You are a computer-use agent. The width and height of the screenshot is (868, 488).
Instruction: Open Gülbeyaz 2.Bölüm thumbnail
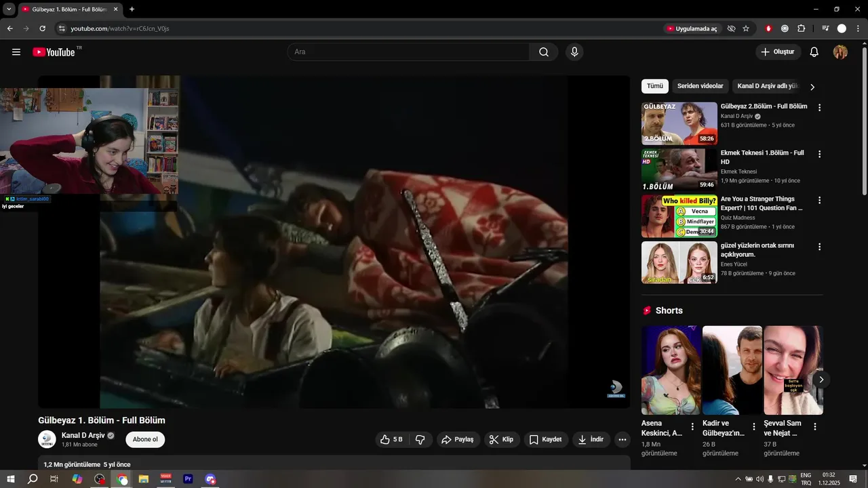(x=679, y=123)
